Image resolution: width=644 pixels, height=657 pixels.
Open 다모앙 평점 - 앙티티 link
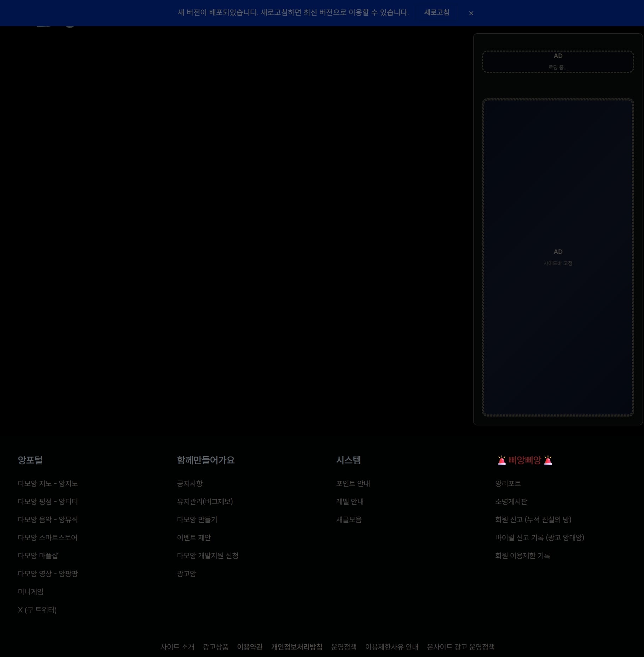(48, 501)
